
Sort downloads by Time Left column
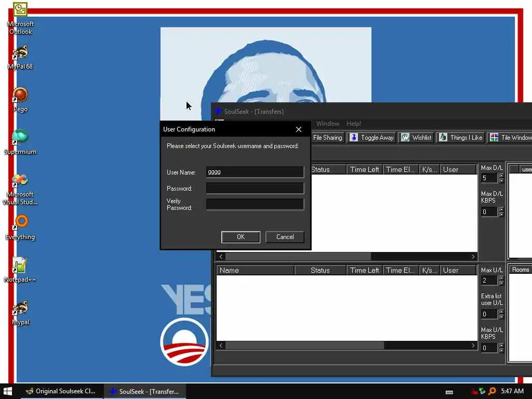click(x=364, y=169)
